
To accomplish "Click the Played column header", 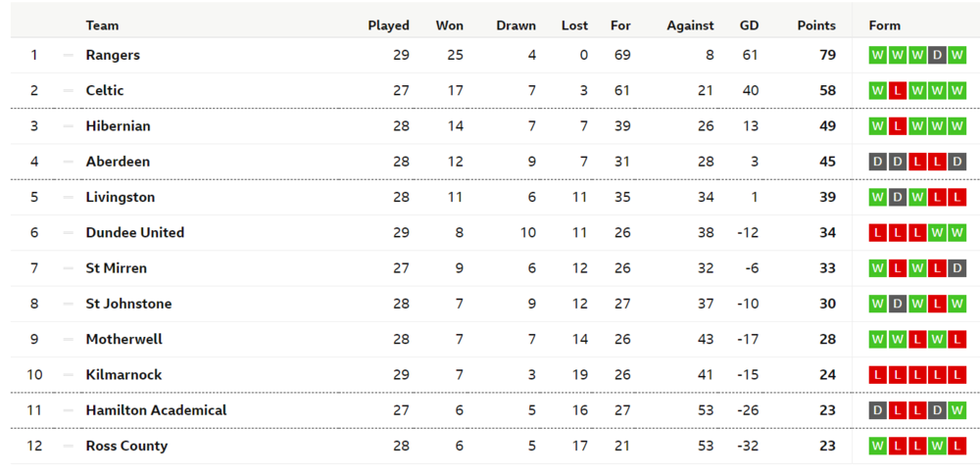I will (x=388, y=25).
